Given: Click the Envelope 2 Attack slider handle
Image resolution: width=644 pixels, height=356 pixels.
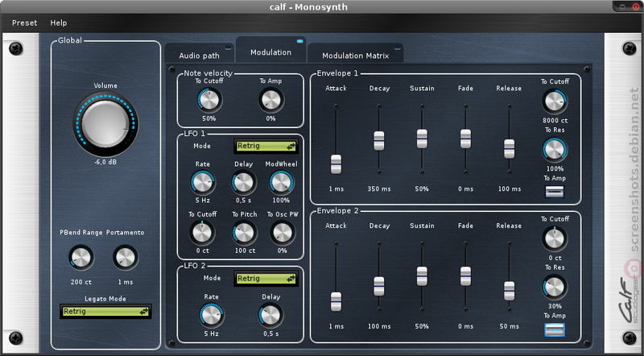Looking at the screenshot, I should [x=336, y=301].
